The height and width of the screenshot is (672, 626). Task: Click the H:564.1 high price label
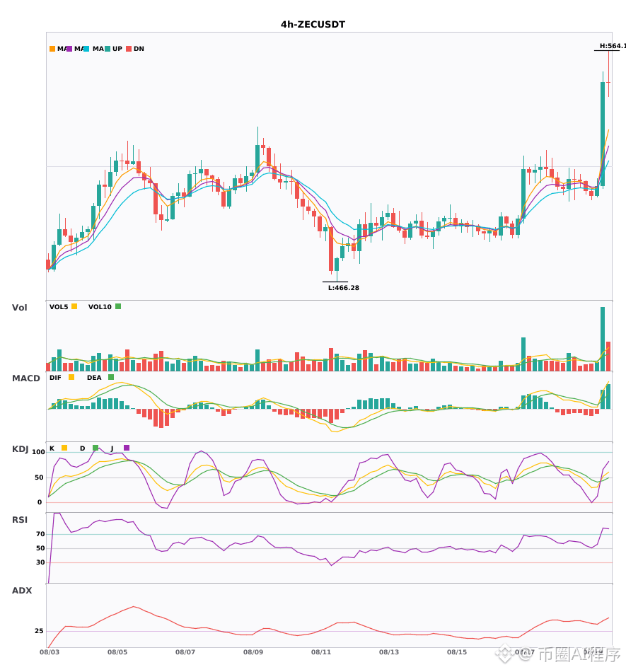[x=613, y=46]
